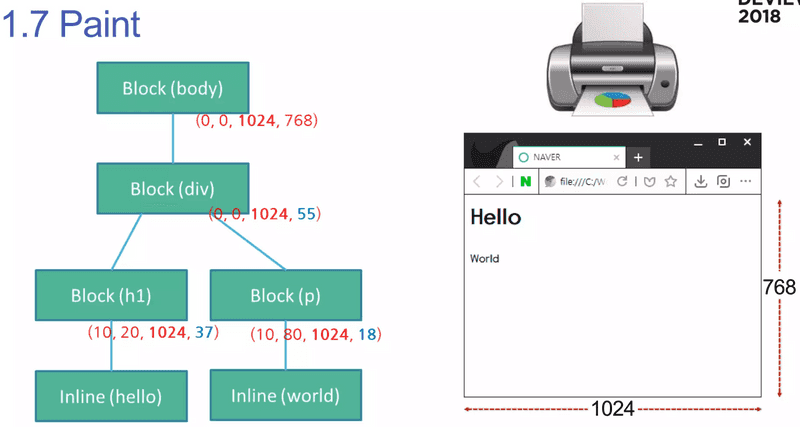
Task: Click the screen capture icon in toolbar
Action: [x=723, y=182]
